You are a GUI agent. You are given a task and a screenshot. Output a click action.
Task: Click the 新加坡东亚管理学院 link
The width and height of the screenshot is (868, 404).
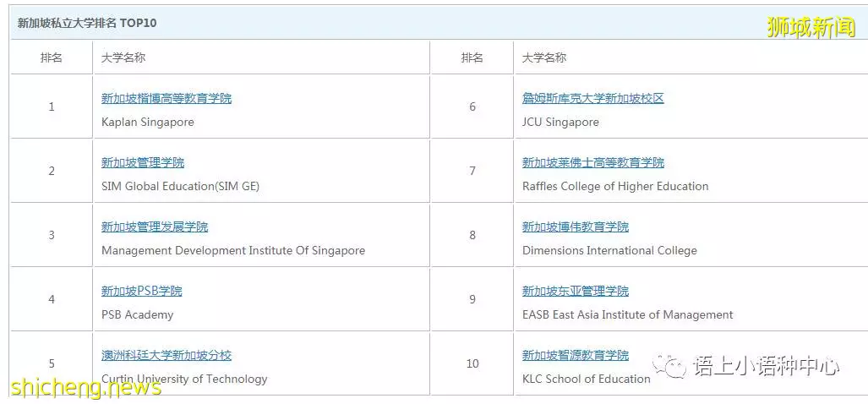(576, 291)
